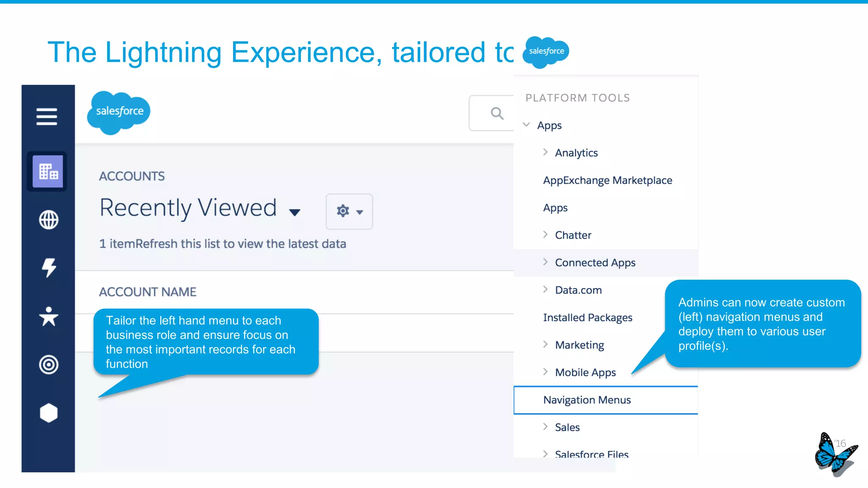Click the search magnifier icon
868x488 pixels.
pos(497,114)
